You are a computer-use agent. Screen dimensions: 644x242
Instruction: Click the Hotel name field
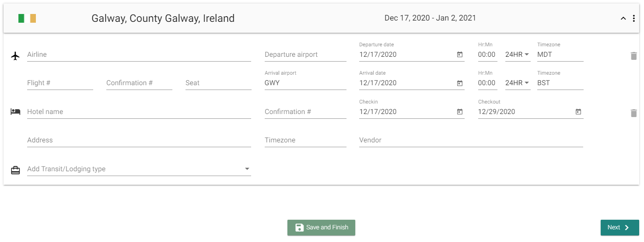coord(139,112)
